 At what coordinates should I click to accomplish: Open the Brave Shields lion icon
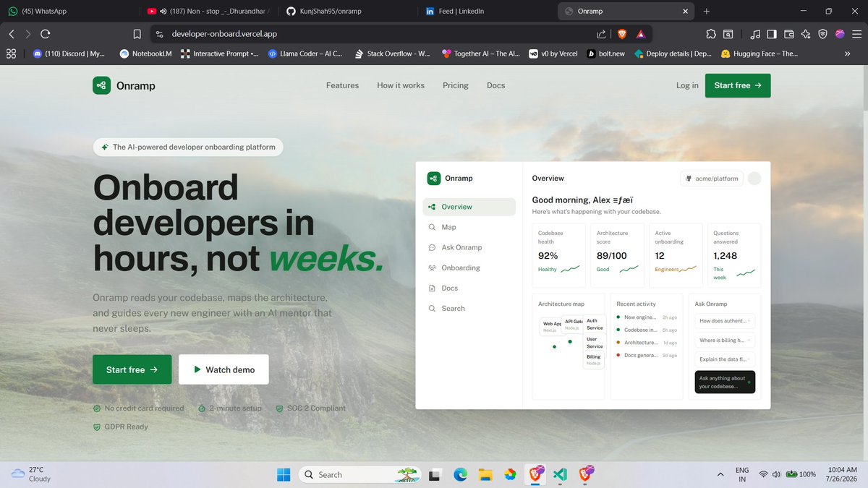[621, 34]
